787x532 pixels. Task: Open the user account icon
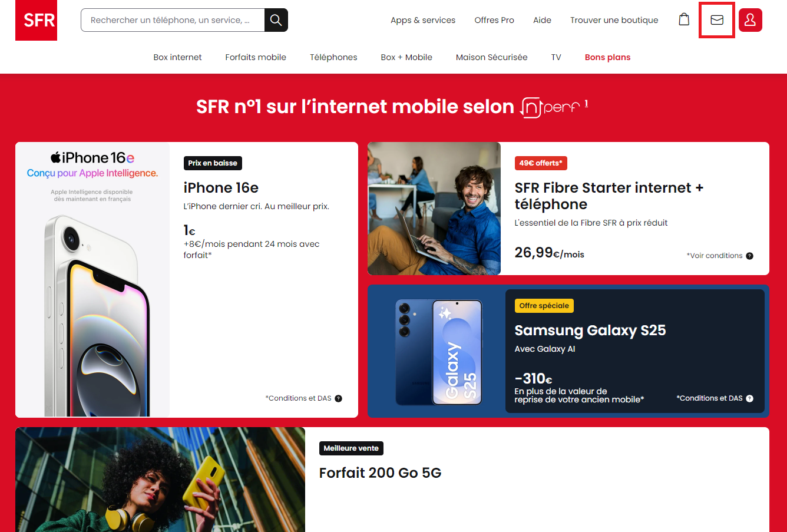[750, 20]
